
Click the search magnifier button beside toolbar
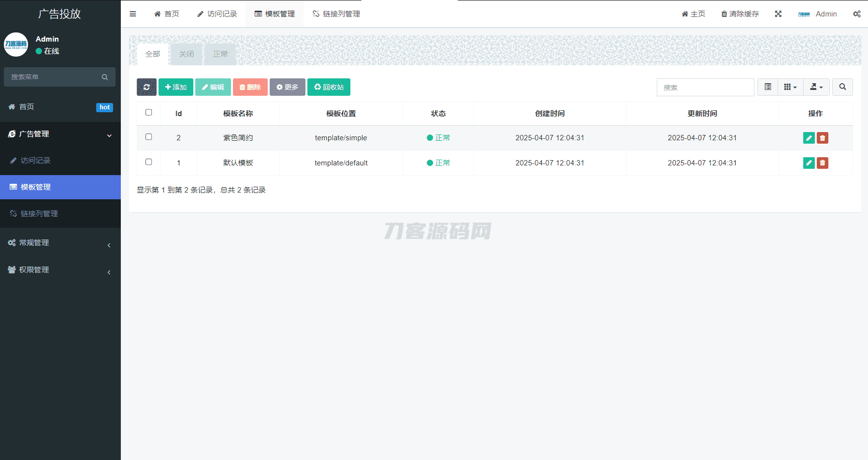click(x=842, y=87)
